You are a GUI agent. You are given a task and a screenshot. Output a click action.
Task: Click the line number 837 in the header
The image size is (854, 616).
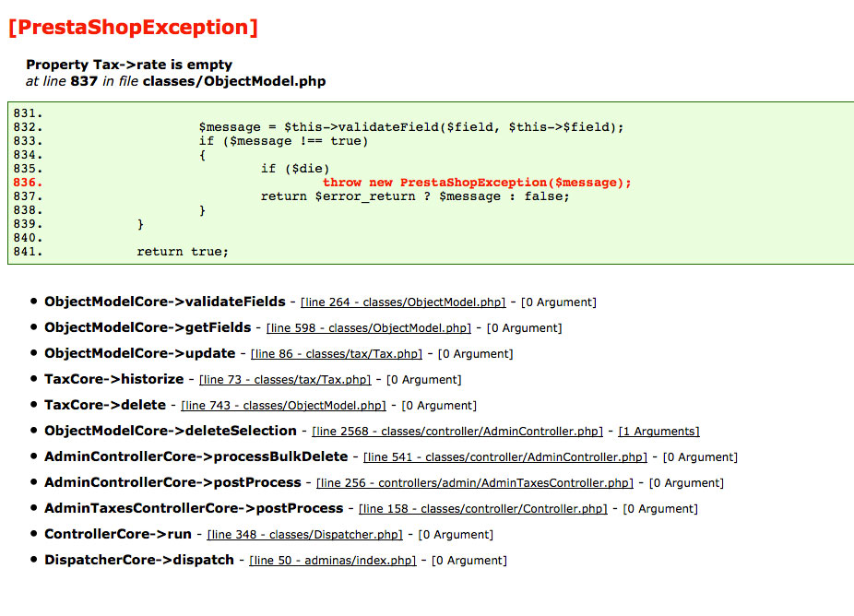tap(84, 81)
